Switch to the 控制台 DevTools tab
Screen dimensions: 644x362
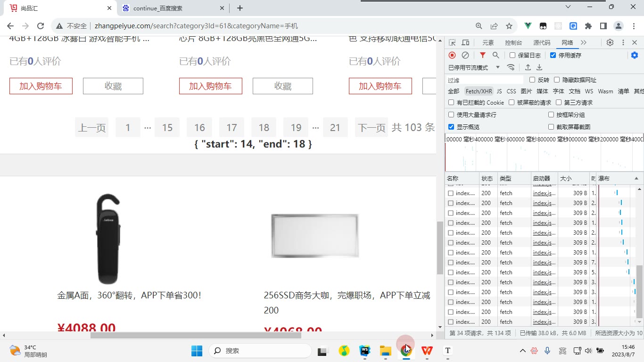pyautogui.click(x=513, y=42)
